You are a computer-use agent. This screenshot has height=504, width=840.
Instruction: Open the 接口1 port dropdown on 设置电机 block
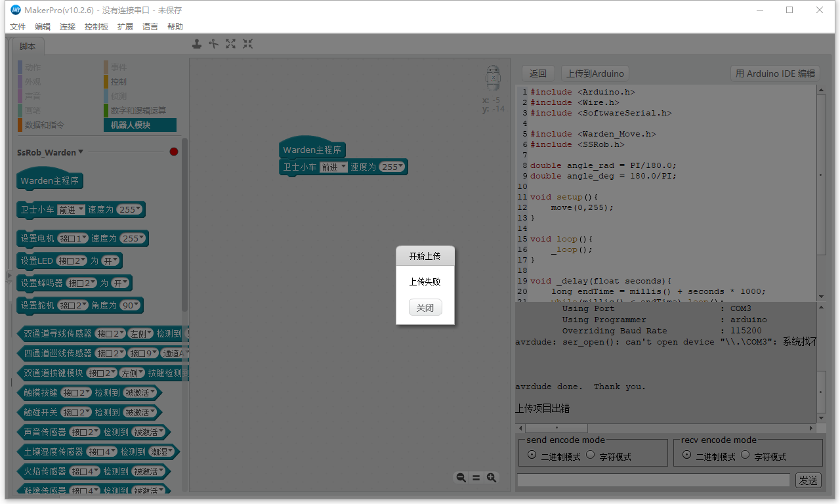(x=74, y=238)
